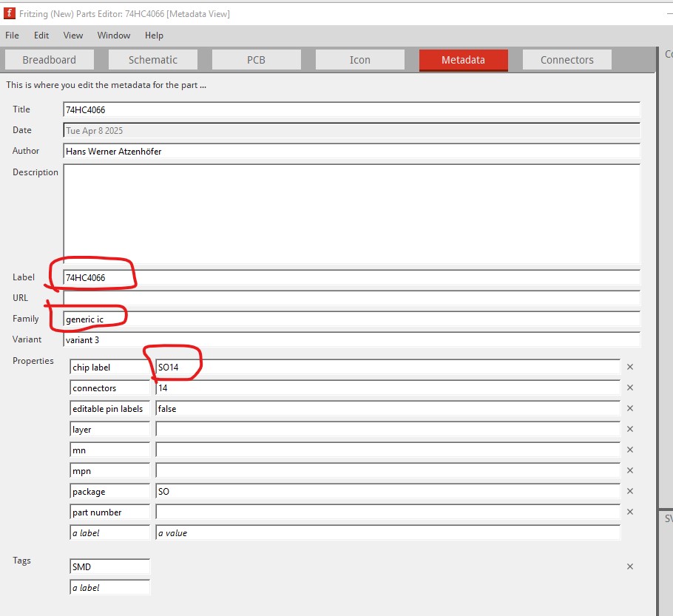Delete the package property row

point(629,490)
